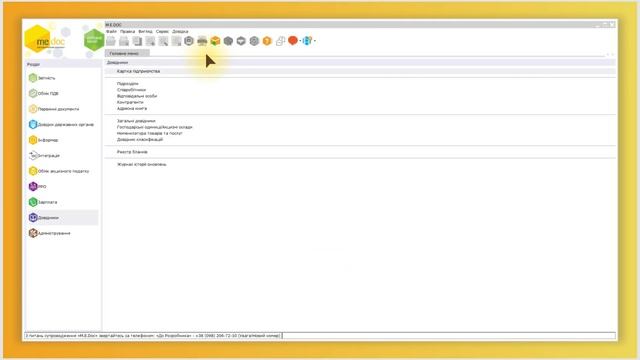This screenshot has width=640, height=360.
Task: Open Відповідальні особи in the list
Action: (x=137, y=96)
